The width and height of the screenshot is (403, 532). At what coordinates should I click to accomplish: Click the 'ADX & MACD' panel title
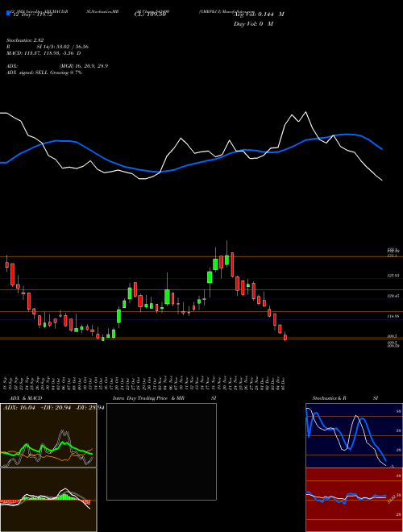tap(26, 398)
